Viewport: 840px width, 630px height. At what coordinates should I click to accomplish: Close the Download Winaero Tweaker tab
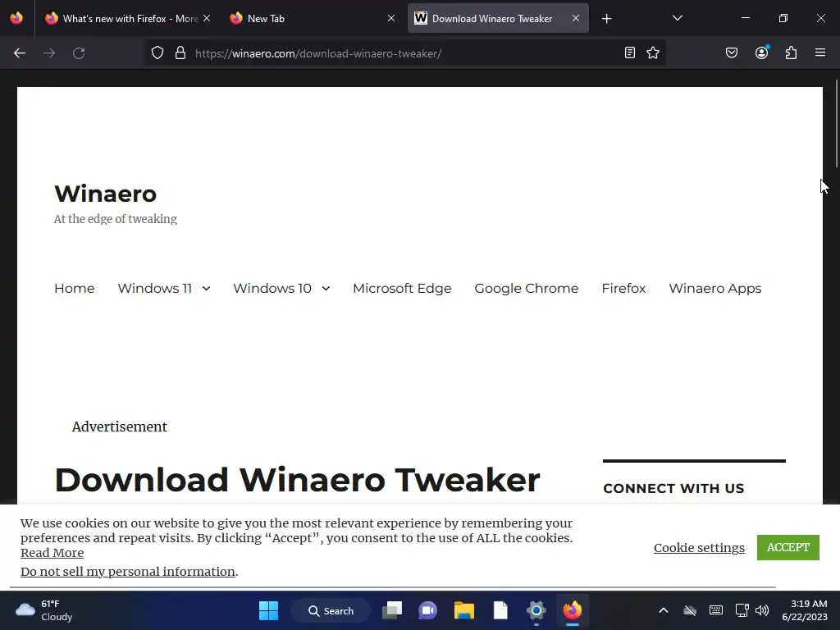pyautogui.click(x=576, y=18)
